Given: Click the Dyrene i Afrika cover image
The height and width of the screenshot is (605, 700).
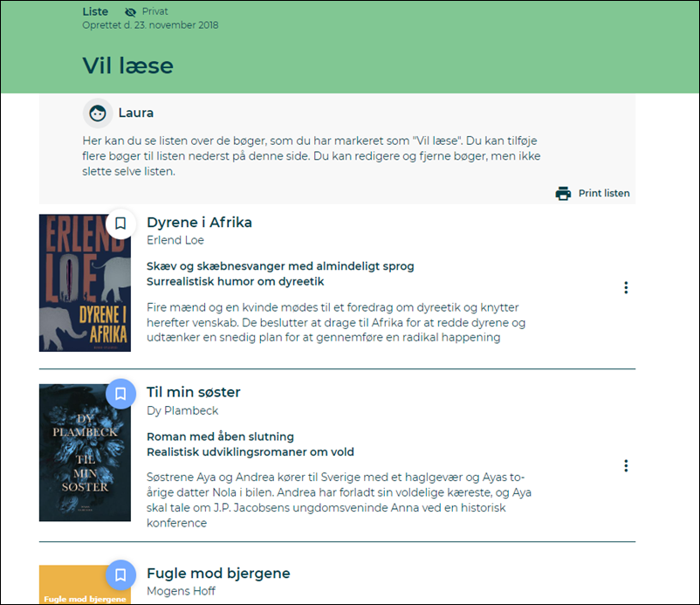Looking at the screenshot, I should point(85,284).
